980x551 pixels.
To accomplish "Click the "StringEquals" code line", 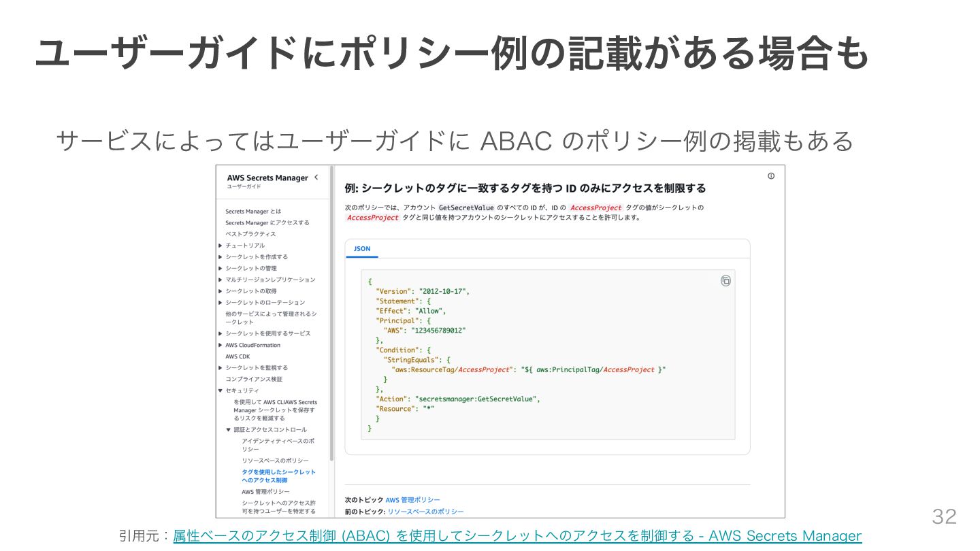I will [x=417, y=360].
